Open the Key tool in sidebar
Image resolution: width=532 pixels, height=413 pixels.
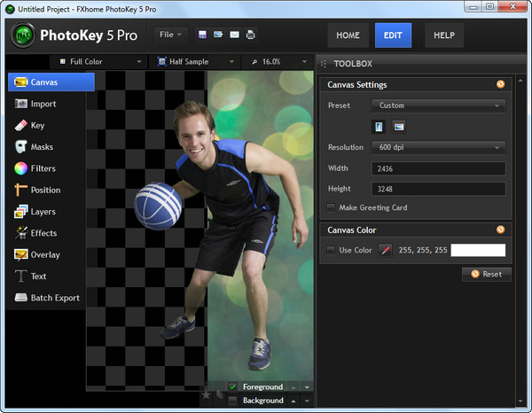coord(37,126)
